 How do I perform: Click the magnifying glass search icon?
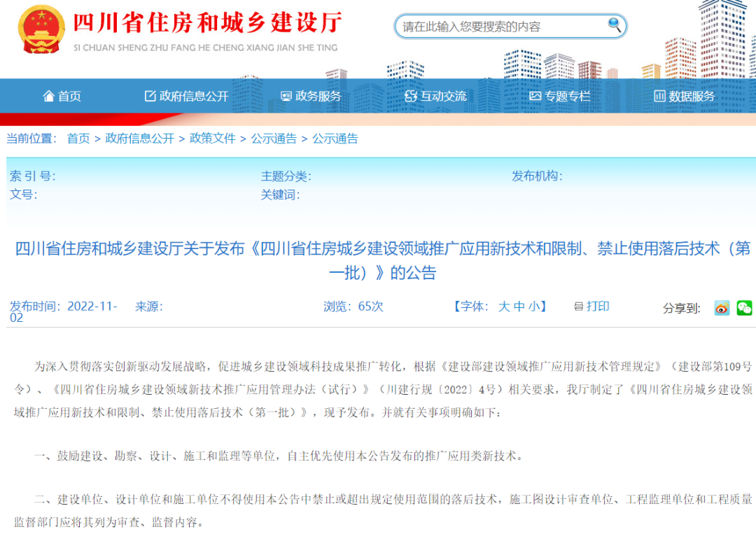615,26
